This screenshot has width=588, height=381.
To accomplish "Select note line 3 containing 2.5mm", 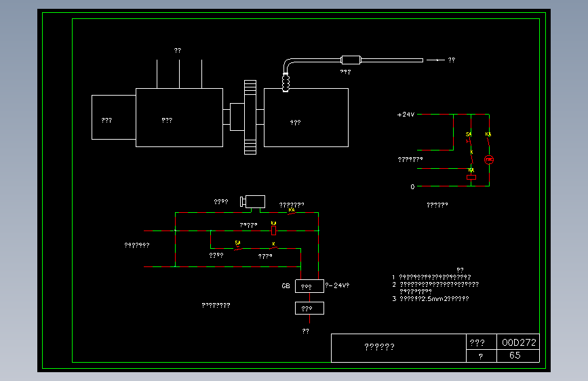I will coord(431,299).
